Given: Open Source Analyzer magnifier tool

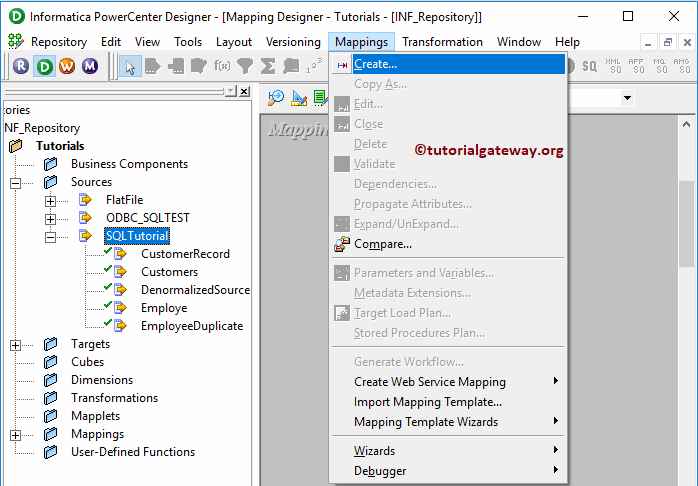Looking at the screenshot, I should (x=276, y=97).
